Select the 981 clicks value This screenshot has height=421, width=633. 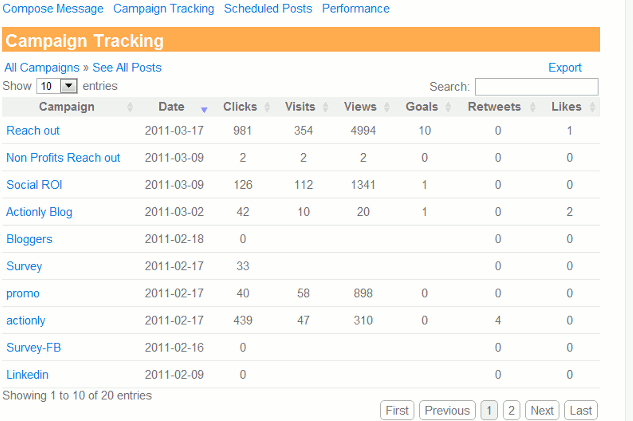pos(242,131)
